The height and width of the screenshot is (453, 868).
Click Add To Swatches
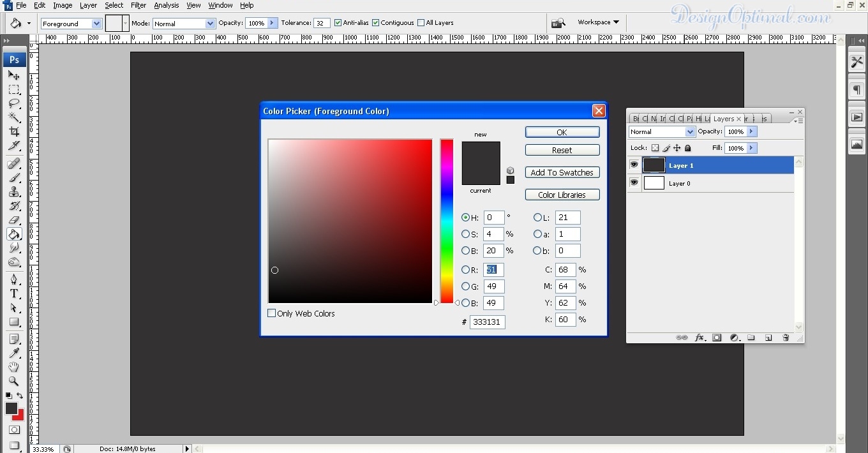tap(562, 172)
